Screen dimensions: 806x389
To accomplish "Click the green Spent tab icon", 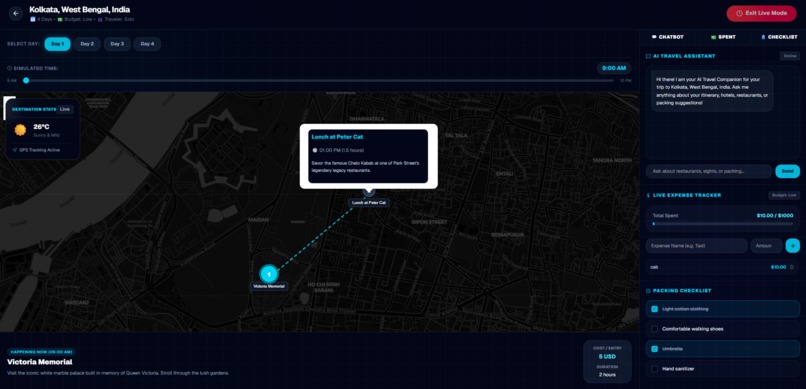I will (x=713, y=37).
